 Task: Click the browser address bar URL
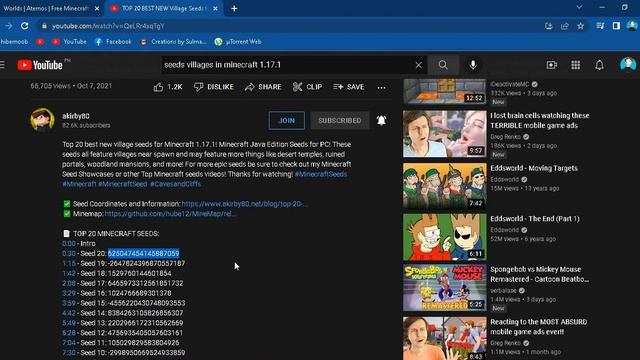point(108,26)
